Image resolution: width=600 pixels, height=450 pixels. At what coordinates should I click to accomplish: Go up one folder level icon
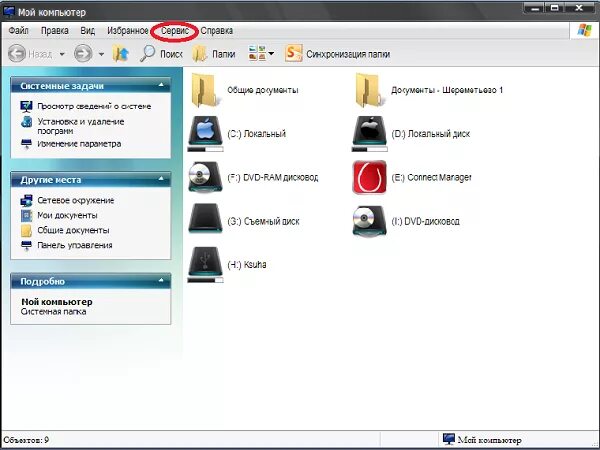coord(121,54)
